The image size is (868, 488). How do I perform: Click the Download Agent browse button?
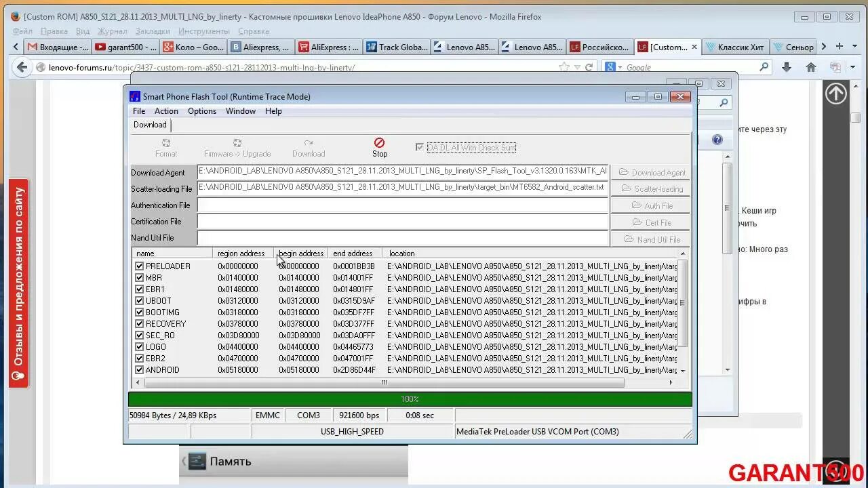click(x=652, y=172)
